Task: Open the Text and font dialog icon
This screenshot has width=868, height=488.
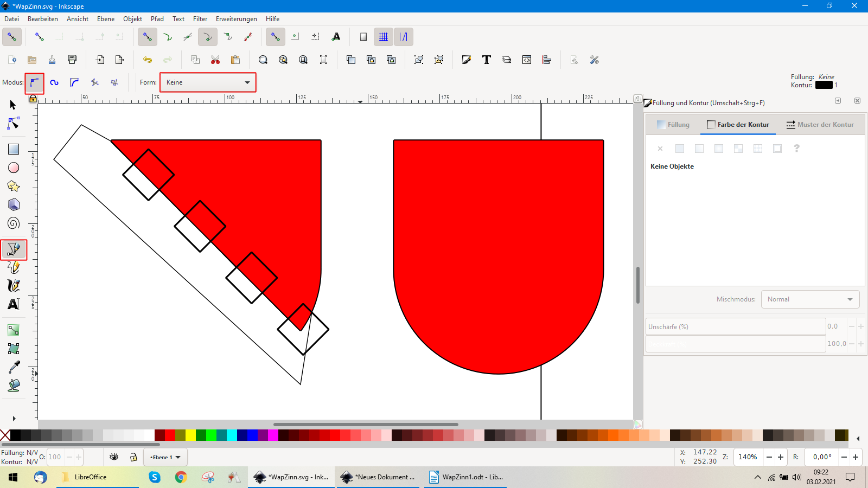Action: [486, 60]
